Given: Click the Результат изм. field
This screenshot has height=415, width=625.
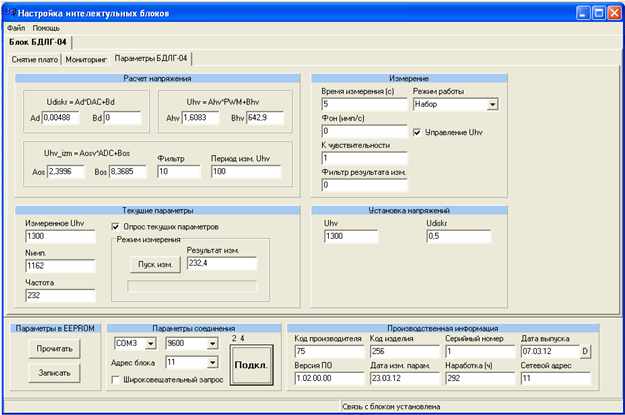Looking at the screenshot, I should pos(222,264).
